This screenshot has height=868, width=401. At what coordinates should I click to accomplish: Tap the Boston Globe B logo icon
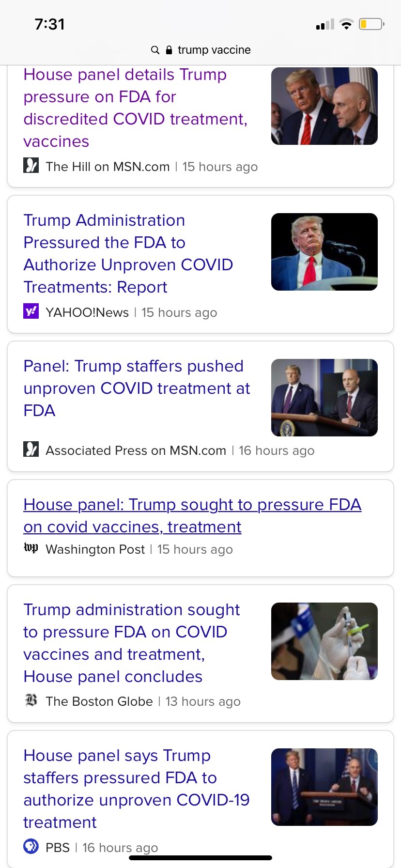pyautogui.click(x=31, y=700)
